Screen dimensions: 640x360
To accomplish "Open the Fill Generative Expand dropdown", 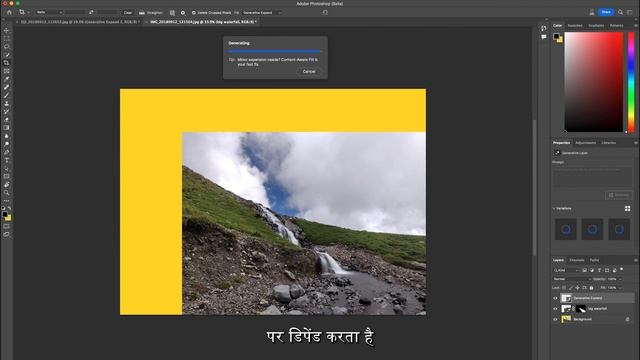I will tap(262, 13).
